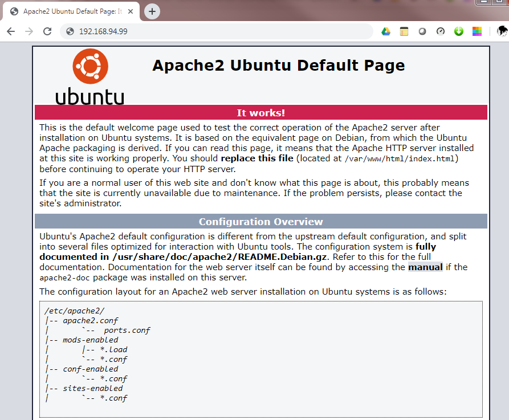Click the forward navigation arrow
Viewport: 509px width, 420px height.
[28, 32]
